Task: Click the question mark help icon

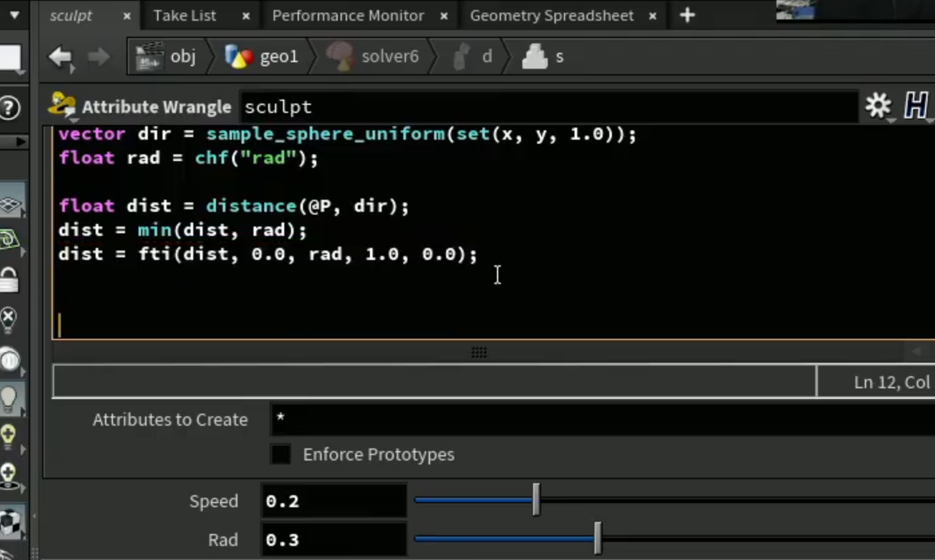Action: tap(9, 107)
